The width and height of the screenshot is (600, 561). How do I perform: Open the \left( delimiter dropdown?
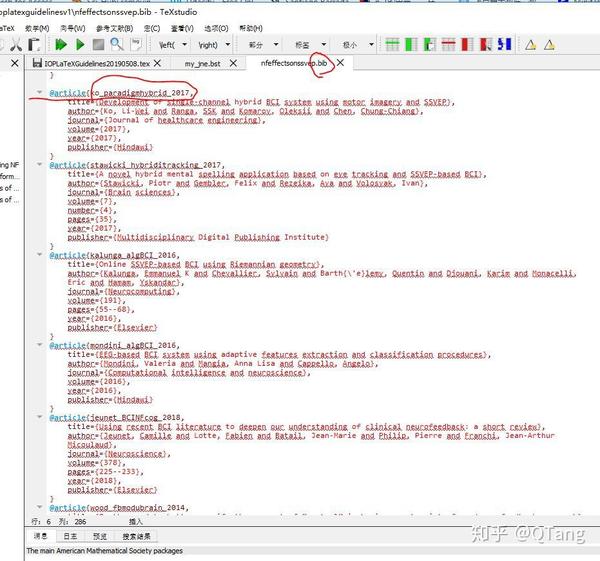click(x=185, y=45)
